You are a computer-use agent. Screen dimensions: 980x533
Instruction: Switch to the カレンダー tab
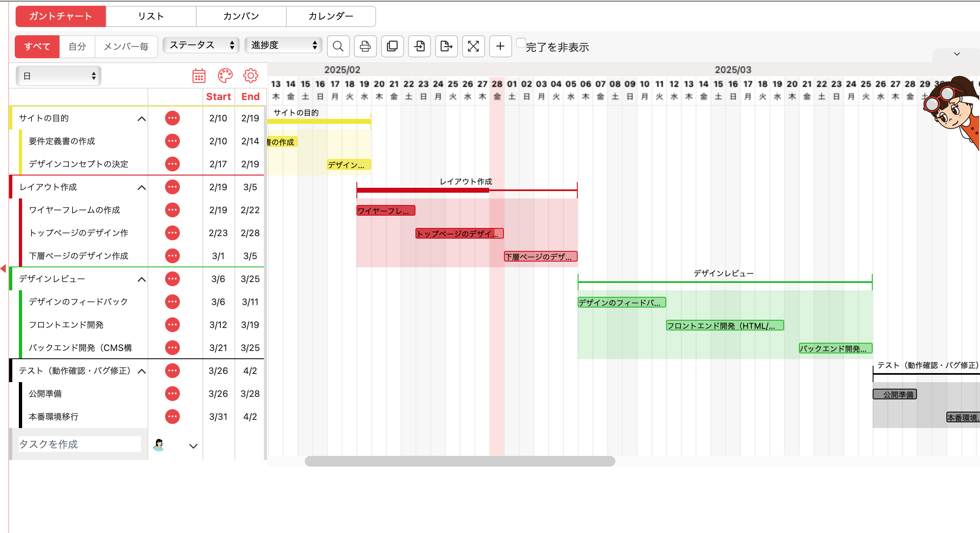coord(331,16)
